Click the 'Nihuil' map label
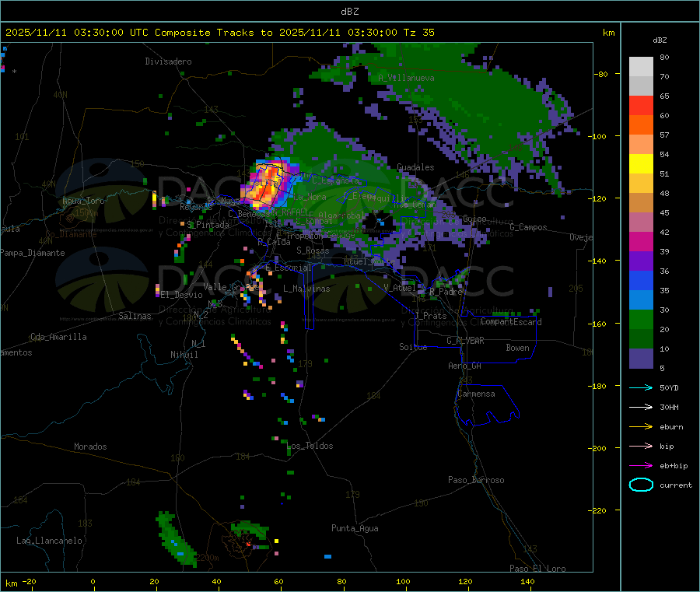This screenshot has width=700, height=592. point(184,355)
